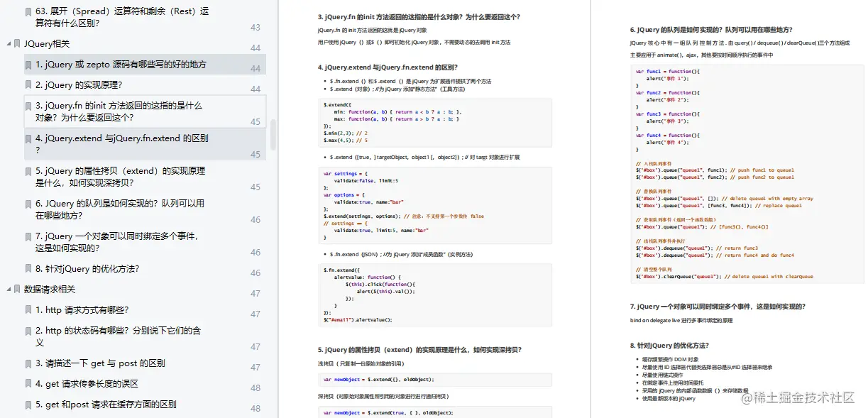Click bookmark icon beside '2. jQuery 的实现原理?'
The image size is (868, 418).
[28, 85]
